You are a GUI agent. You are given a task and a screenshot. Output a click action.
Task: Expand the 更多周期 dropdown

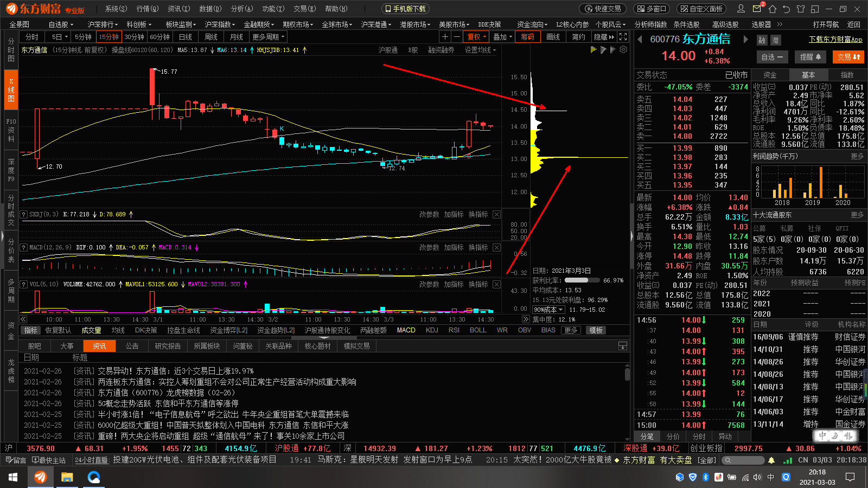pos(269,37)
